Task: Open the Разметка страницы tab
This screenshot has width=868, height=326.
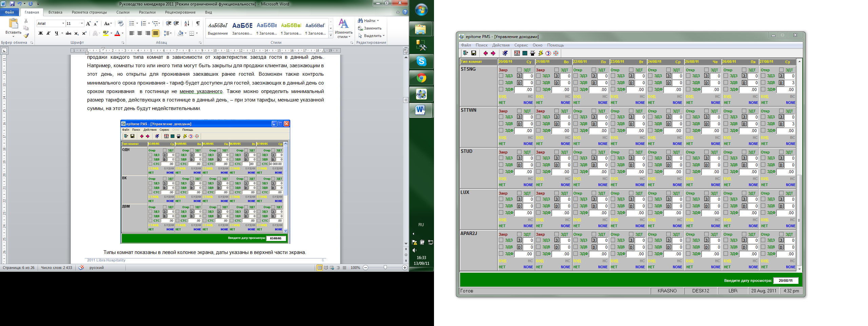Action: tap(89, 12)
